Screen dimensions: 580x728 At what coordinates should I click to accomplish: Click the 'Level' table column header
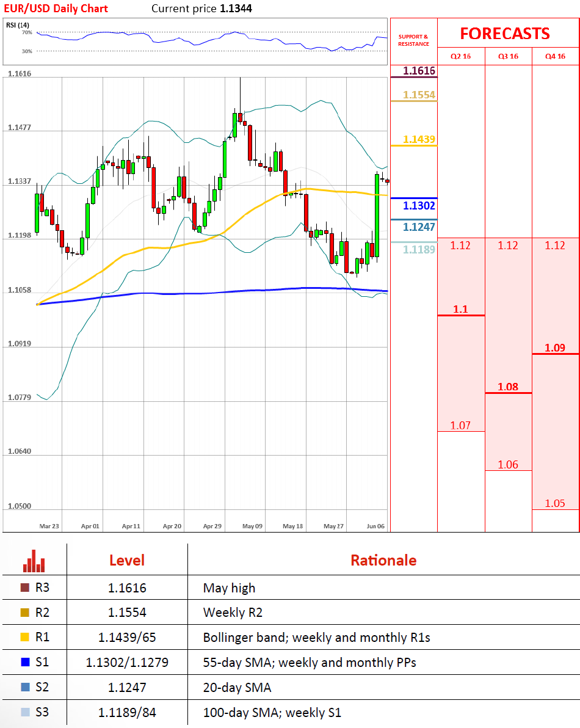(127, 561)
